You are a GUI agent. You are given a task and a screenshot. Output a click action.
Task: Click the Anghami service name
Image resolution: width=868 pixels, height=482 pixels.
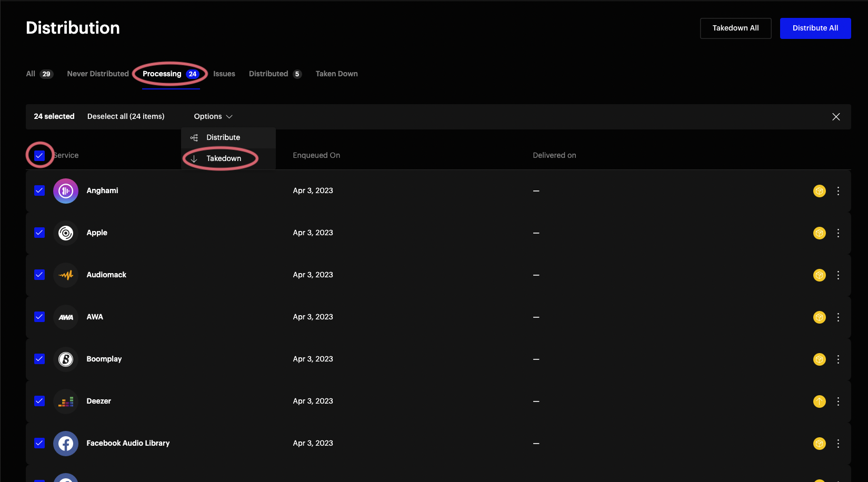(102, 190)
